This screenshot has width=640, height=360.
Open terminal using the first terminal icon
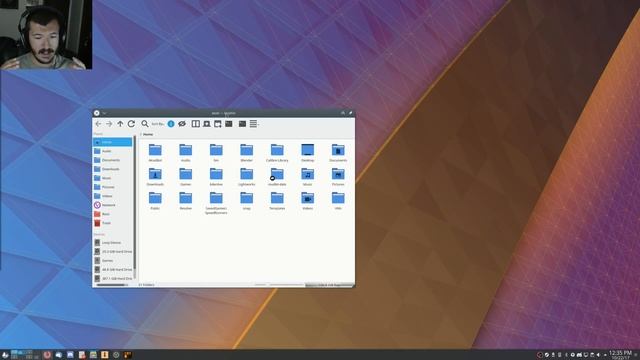(229, 124)
